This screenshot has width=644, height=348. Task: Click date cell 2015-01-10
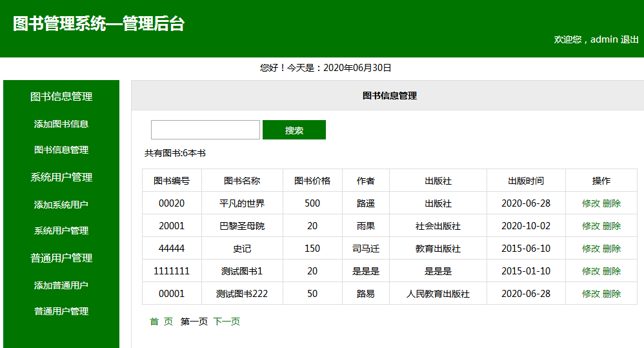pyautogui.click(x=526, y=271)
